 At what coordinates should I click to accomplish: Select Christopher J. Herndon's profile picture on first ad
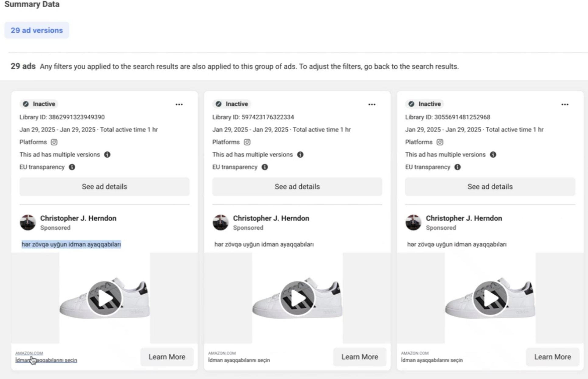(28, 222)
